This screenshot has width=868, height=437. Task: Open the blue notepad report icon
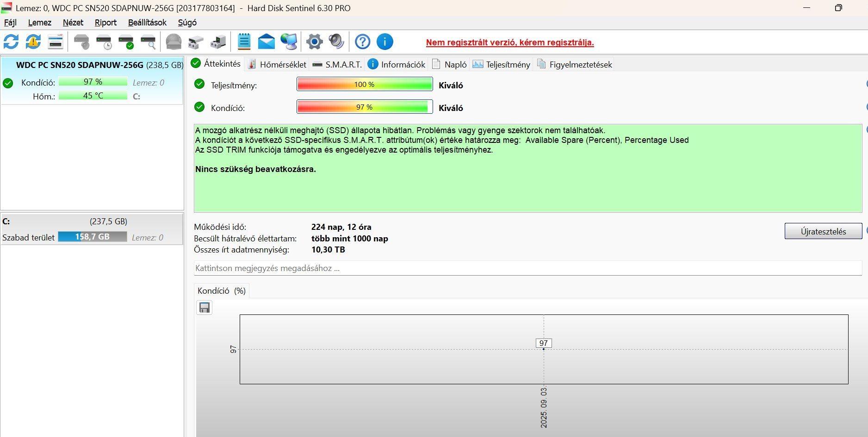coord(244,42)
